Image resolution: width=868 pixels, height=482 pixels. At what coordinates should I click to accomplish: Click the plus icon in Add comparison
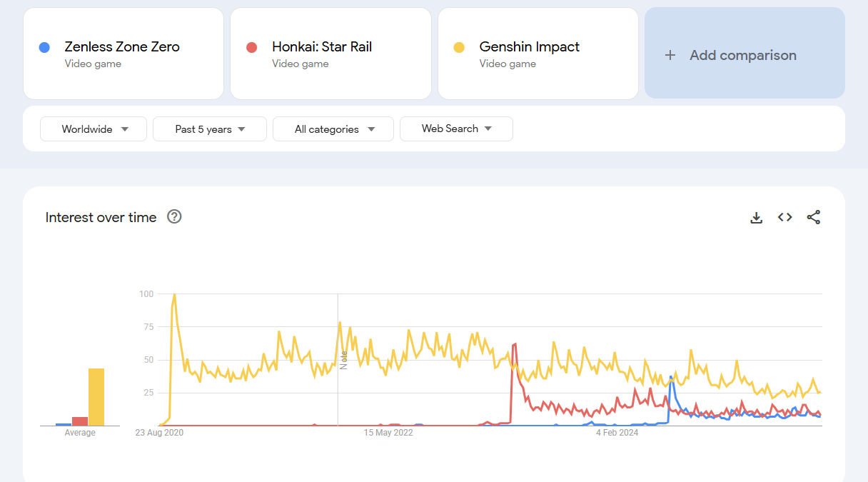point(670,56)
